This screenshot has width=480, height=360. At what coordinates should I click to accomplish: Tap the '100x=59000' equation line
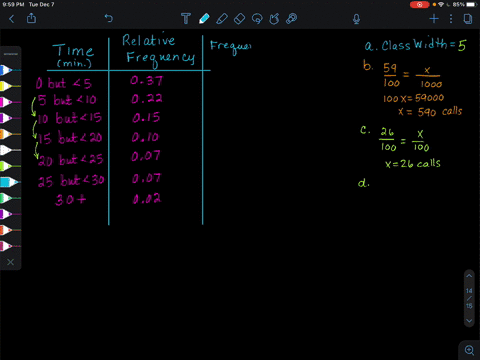click(x=413, y=98)
